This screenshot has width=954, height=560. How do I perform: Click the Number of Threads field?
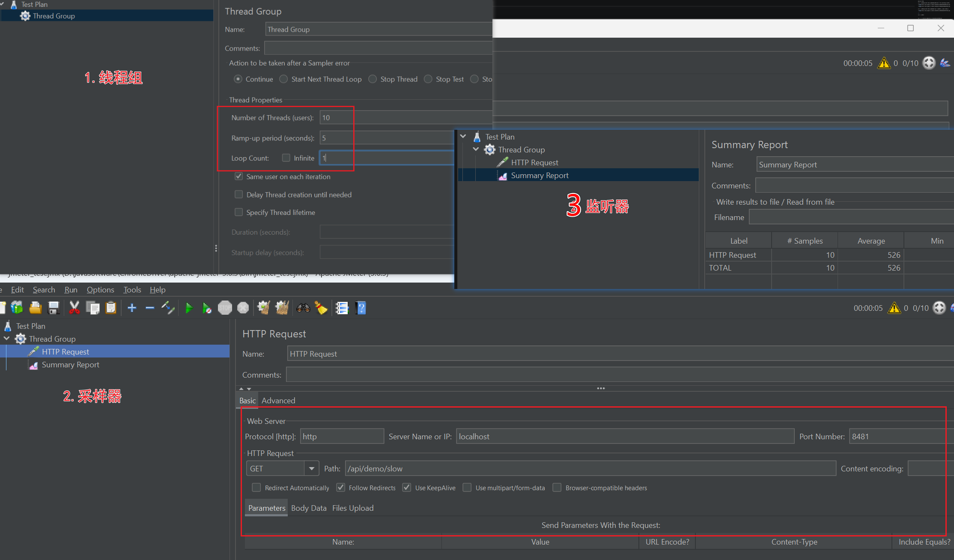tap(406, 117)
